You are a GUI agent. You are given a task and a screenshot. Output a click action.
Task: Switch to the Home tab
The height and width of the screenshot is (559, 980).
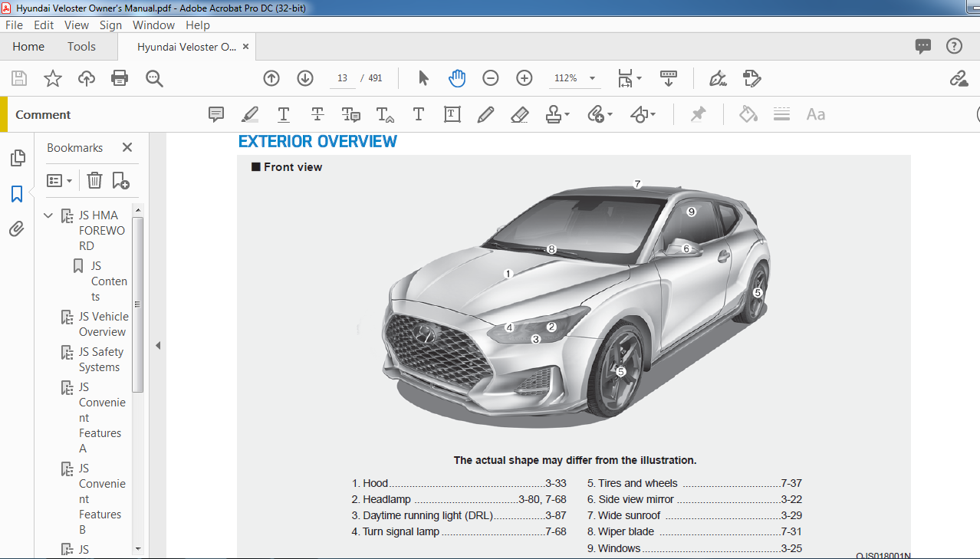click(28, 47)
